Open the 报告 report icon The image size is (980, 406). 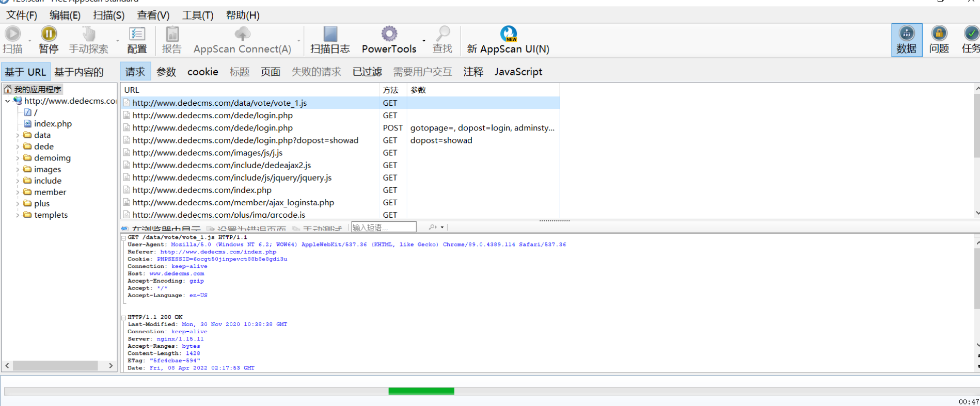[172, 34]
